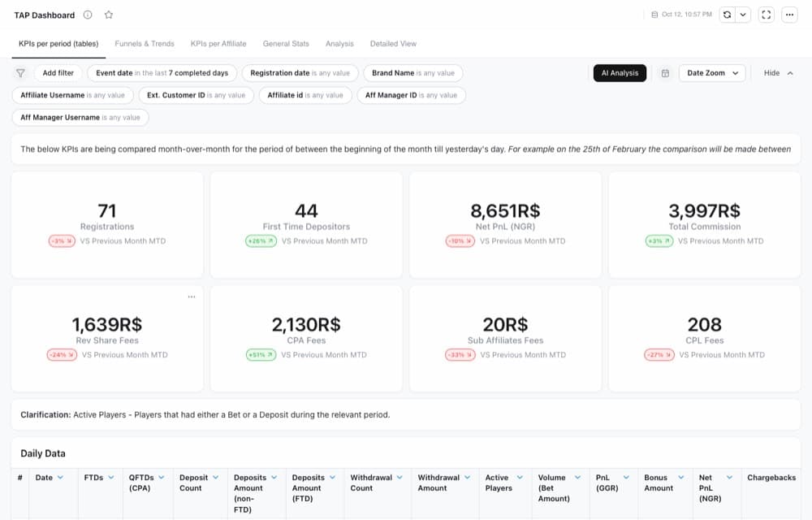Open the calendar icon next to AI Analysis
Image resolution: width=812 pixels, height=520 pixels.
pos(666,73)
